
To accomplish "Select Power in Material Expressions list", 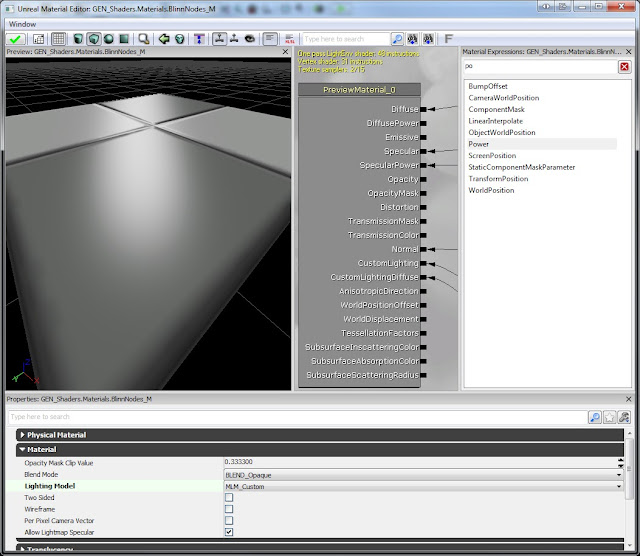I will pos(479,144).
